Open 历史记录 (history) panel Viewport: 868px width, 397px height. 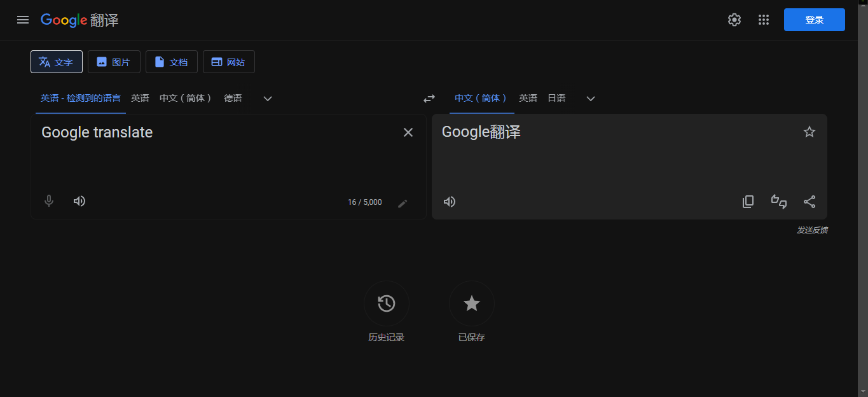[386, 303]
